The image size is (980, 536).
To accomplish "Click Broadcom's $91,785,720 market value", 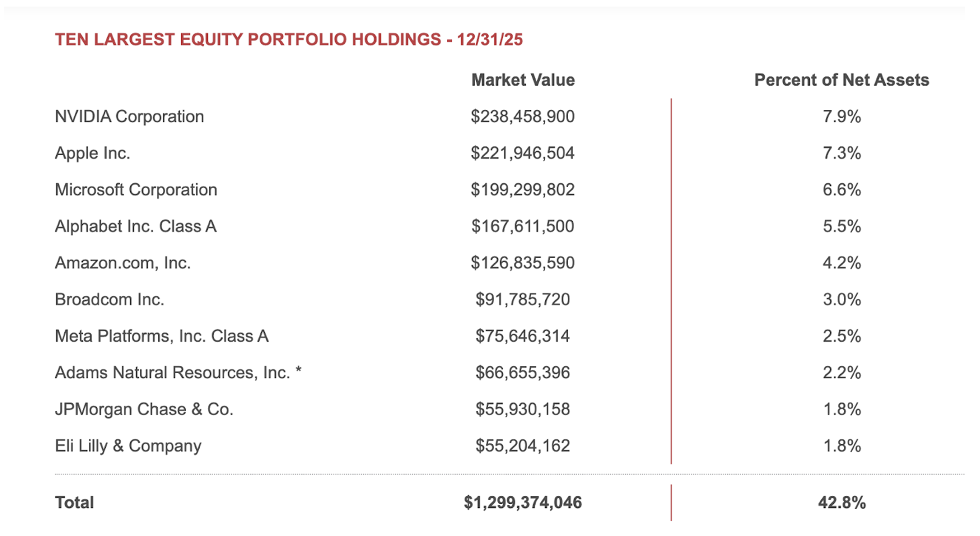I will (x=522, y=299).
